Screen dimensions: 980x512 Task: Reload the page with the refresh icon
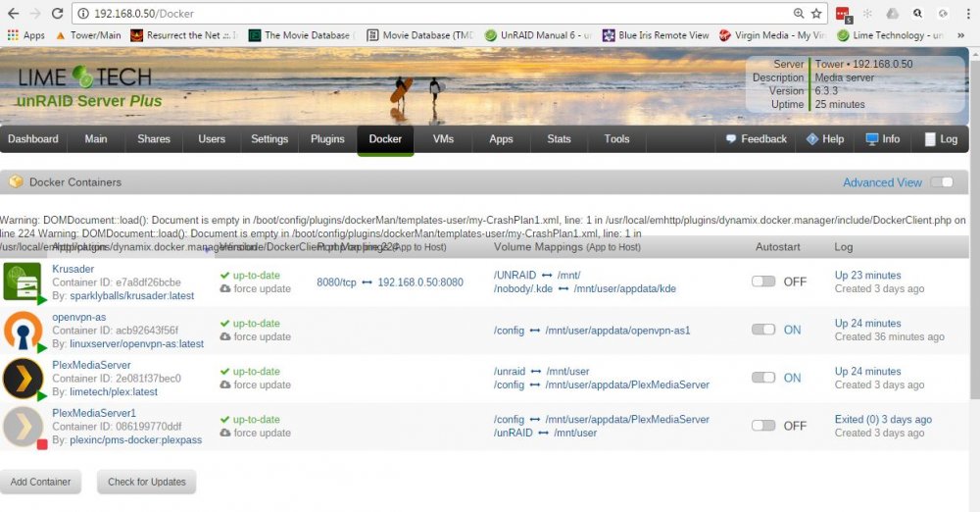click(x=58, y=13)
